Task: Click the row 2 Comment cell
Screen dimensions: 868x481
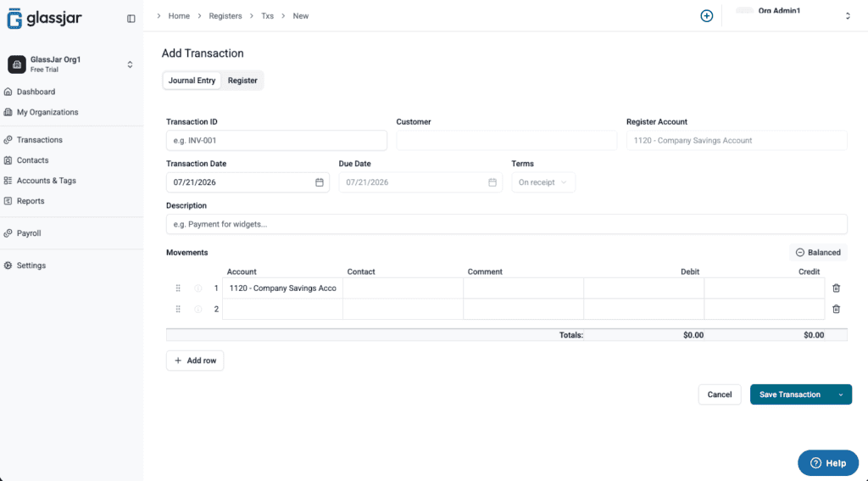Action: tap(523, 309)
